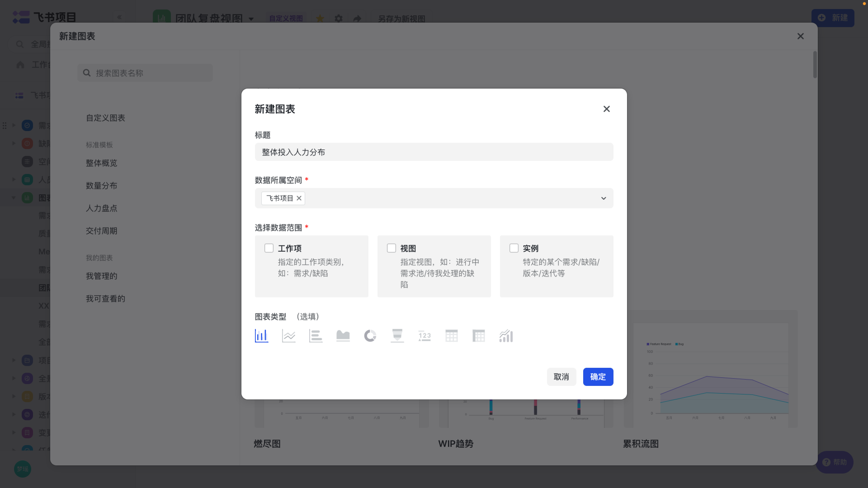Select the plain table chart type
Screen dimensions: 868x488
pos(452,336)
